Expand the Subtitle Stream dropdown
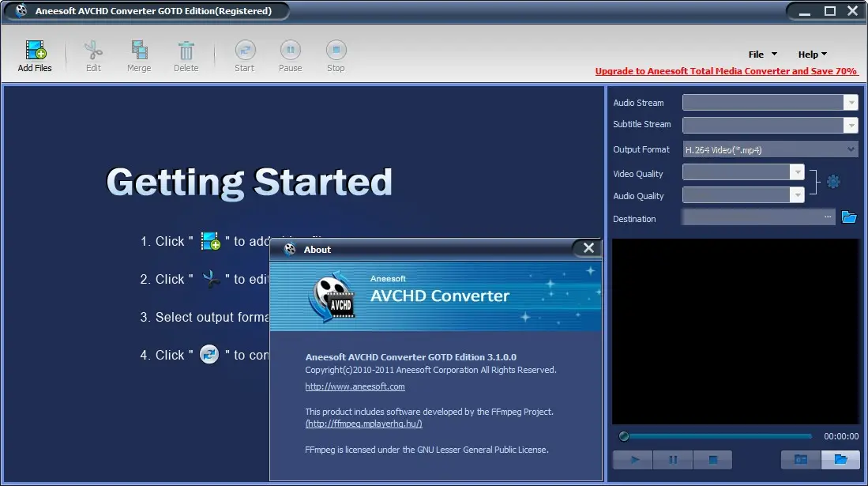868x486 pixels. click(851, 125)
